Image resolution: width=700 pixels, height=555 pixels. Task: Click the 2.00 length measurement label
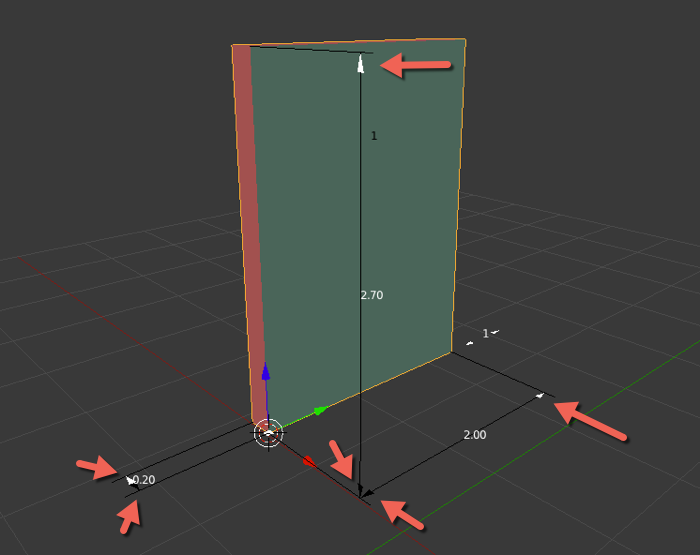coord(475,435)
